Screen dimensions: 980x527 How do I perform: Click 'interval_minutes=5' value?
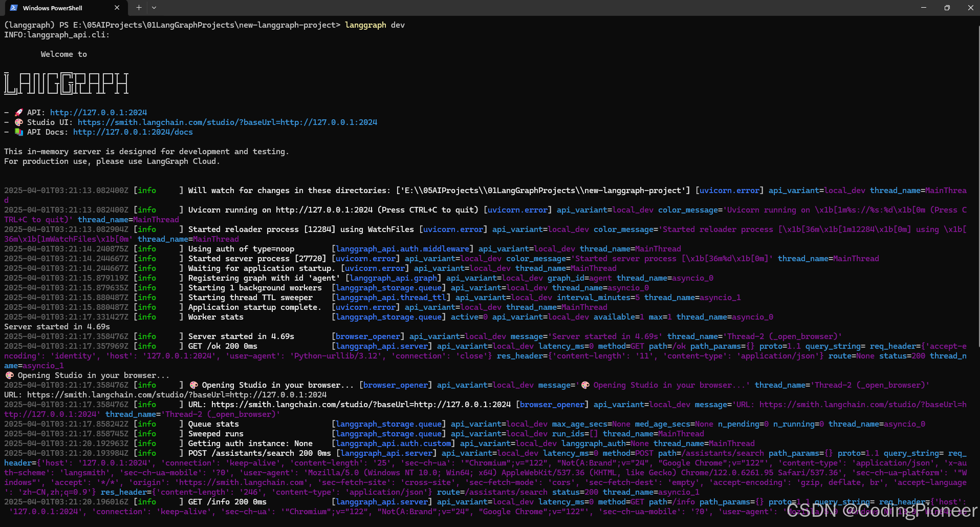click(x=598, y=298)
